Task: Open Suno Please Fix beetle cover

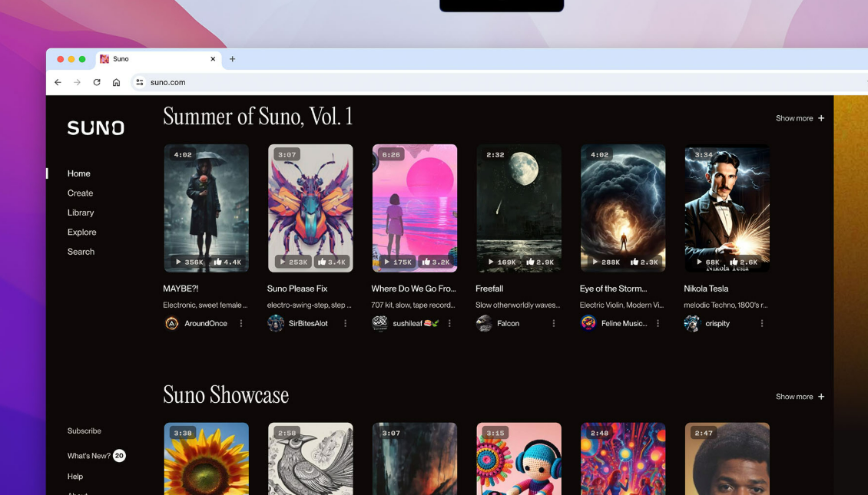Action: coord(310,208)
